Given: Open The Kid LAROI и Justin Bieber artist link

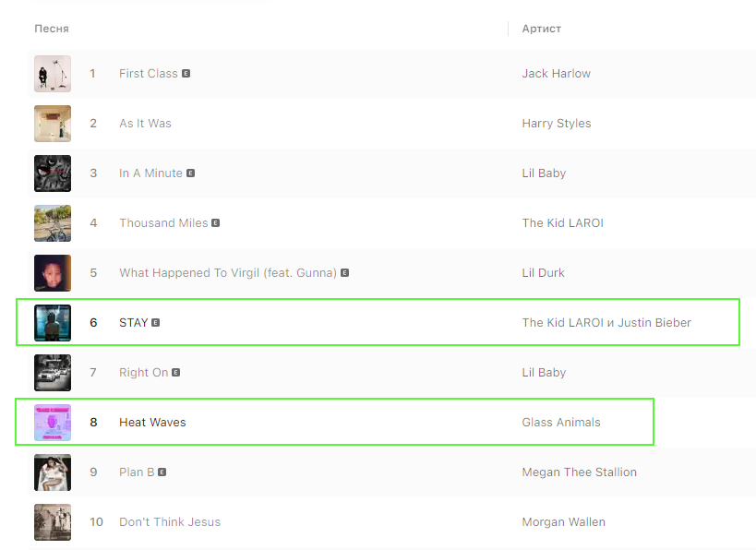Looking at the screenshot, I should (606, 323).
